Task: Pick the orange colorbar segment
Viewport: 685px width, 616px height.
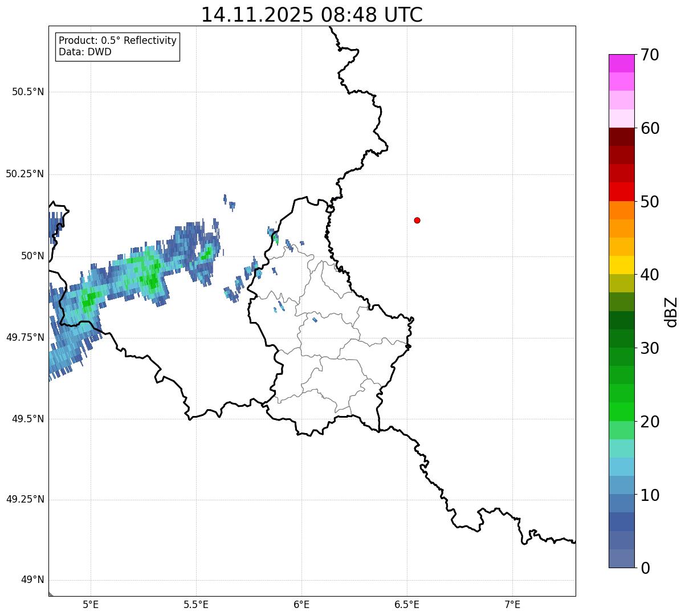Action: coord(621,210)
